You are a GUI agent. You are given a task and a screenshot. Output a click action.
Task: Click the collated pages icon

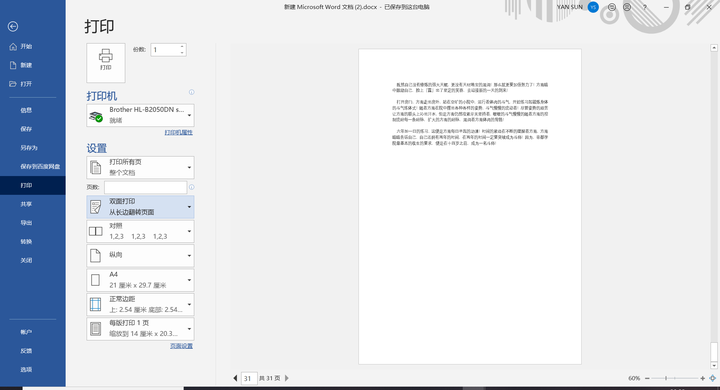point(96,231)
